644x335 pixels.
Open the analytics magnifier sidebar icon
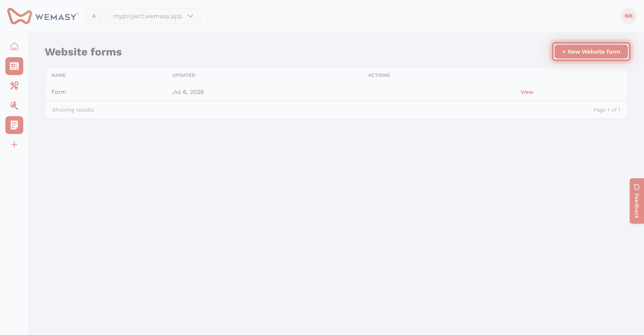(14, 105)
